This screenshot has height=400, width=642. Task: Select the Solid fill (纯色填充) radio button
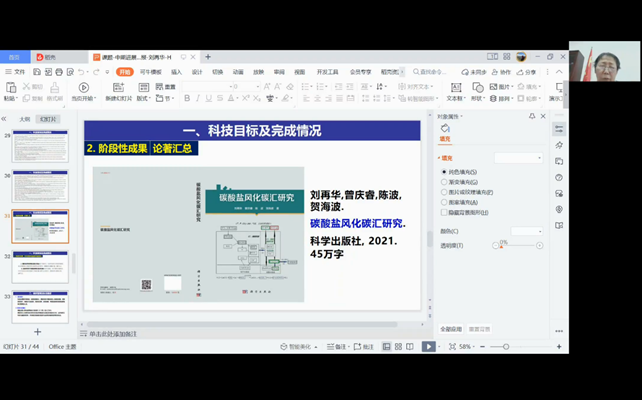(x=444, y=172)
